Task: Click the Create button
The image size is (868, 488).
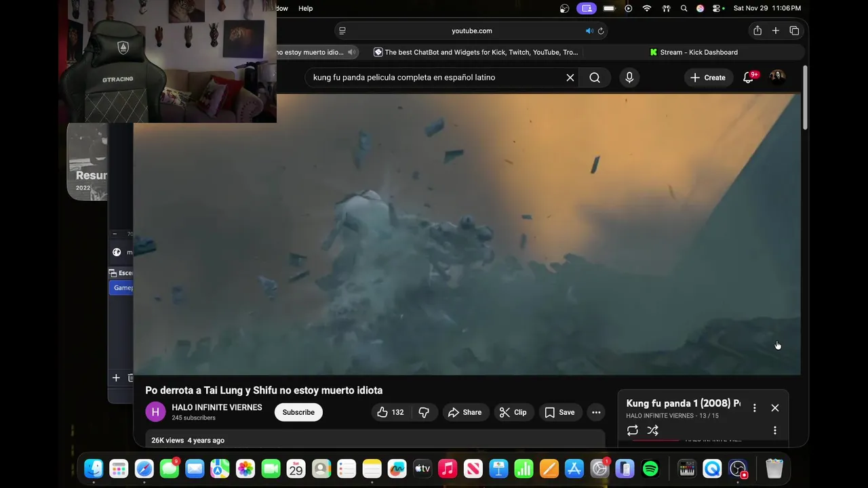Action: tap(708, 77)
